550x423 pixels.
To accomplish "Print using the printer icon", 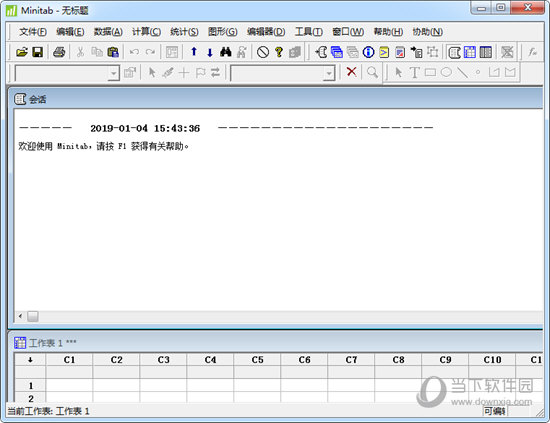I will point(59,52).
